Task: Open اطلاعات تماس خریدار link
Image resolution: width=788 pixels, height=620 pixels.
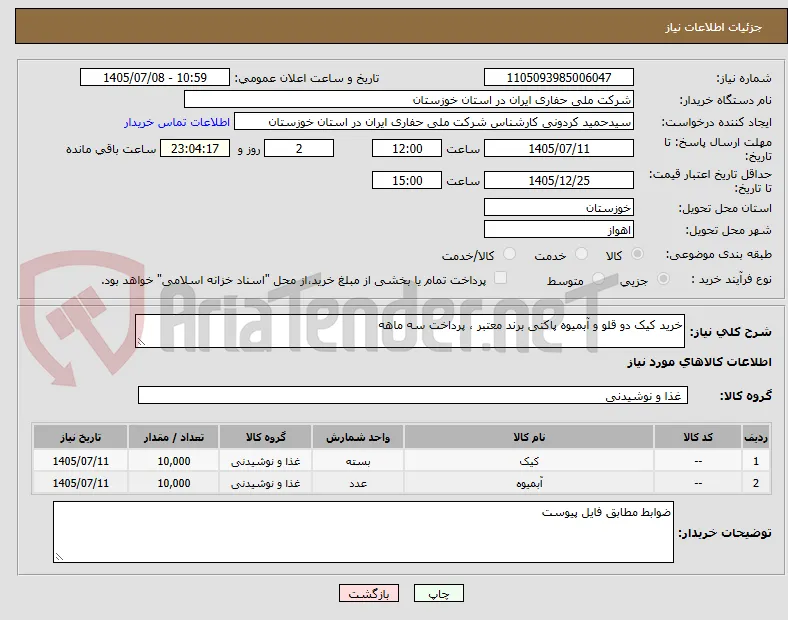Action: (177, 122)
